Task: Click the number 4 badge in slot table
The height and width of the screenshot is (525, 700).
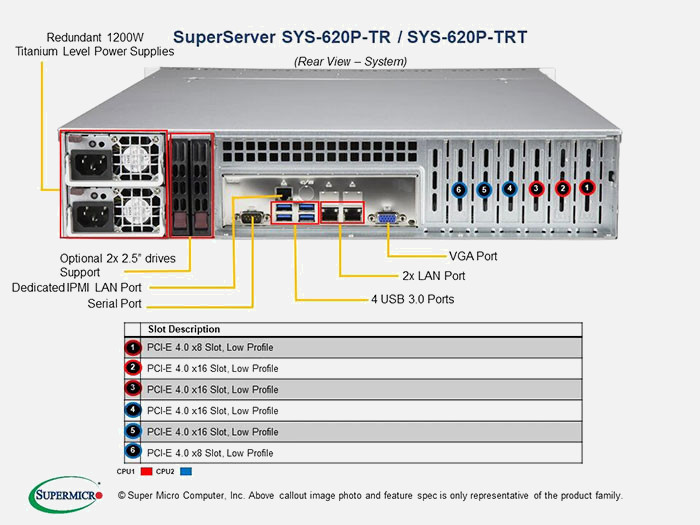Action: point(133,409)
